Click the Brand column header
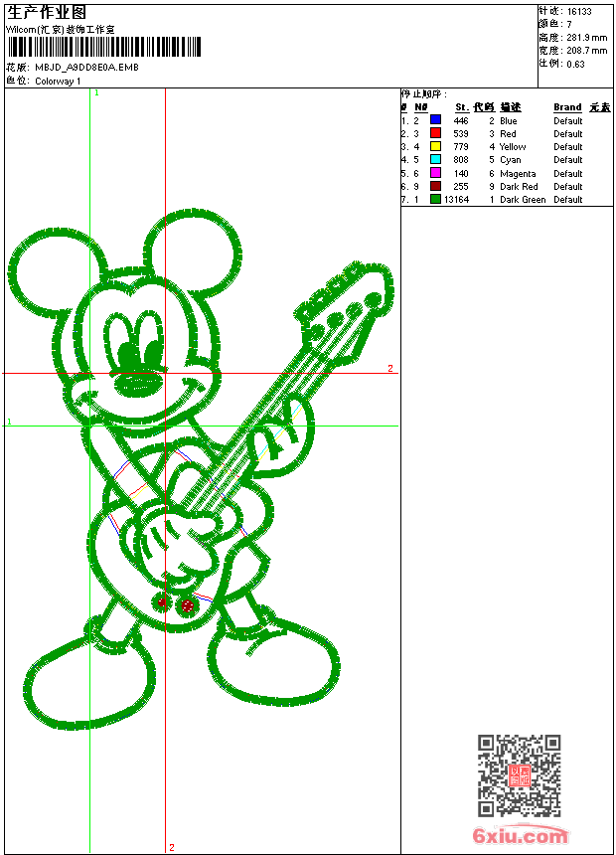 click(567, 107)
